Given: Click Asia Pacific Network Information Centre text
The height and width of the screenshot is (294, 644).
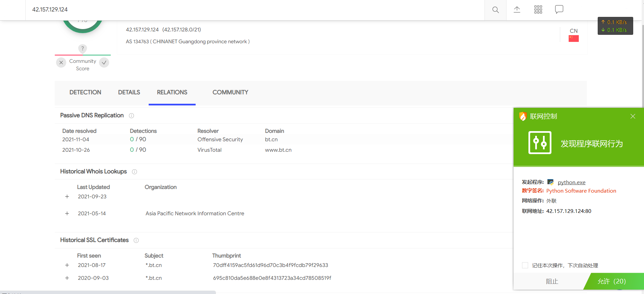Looking at the screenshot, I should point(195,213).
